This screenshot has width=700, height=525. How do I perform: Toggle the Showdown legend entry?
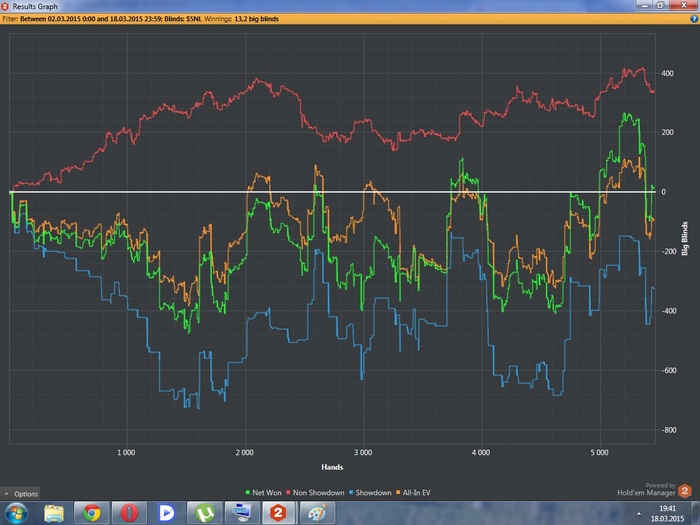[370, 492]
